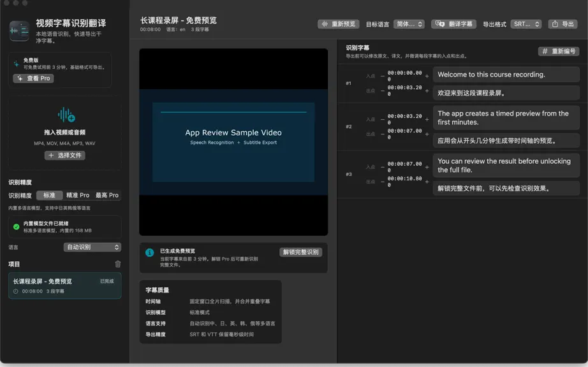Select project 长课程录屏 - 免费预览 in the sidebar
The width and height of the screenshot is (588, 367).
(x=65, y=285)
